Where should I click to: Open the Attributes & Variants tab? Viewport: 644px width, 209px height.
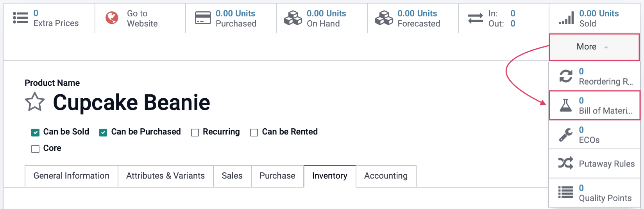[x=165, y=176]
